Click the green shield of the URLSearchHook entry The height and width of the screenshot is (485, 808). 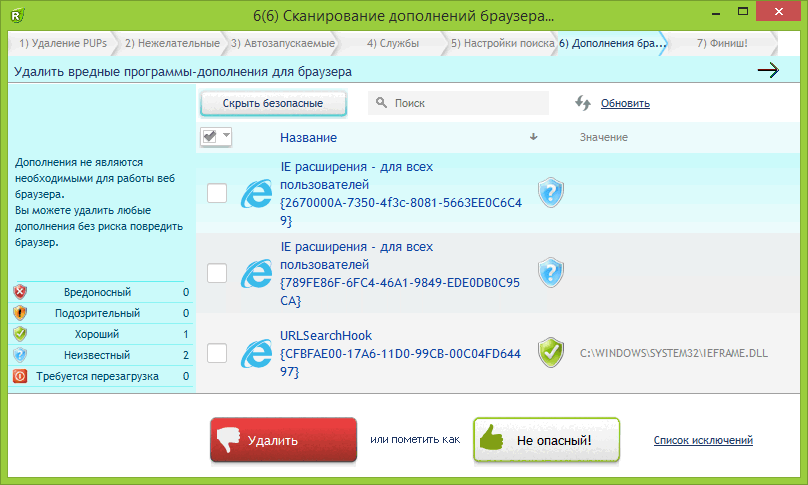551,352
